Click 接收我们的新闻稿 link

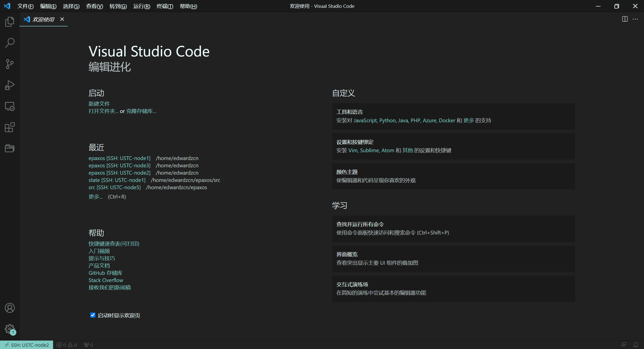tap(110, 287)
